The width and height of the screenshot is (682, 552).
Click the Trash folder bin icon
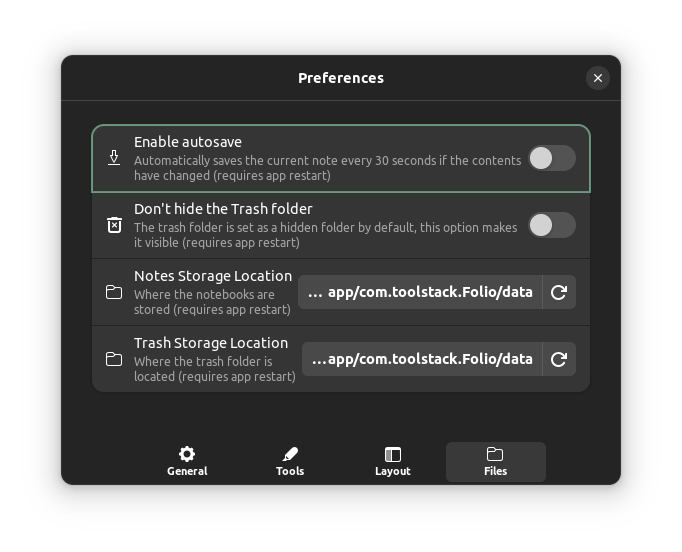(114, 225)
